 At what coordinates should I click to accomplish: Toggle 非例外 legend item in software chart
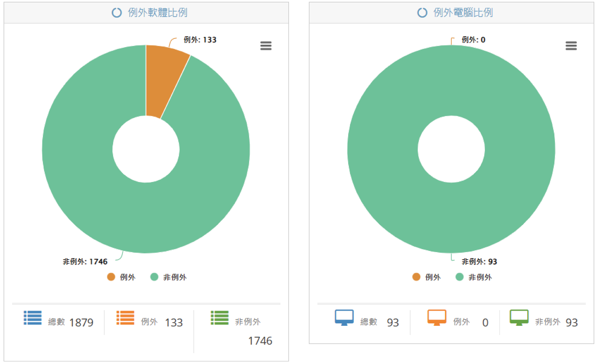(169, 277)
